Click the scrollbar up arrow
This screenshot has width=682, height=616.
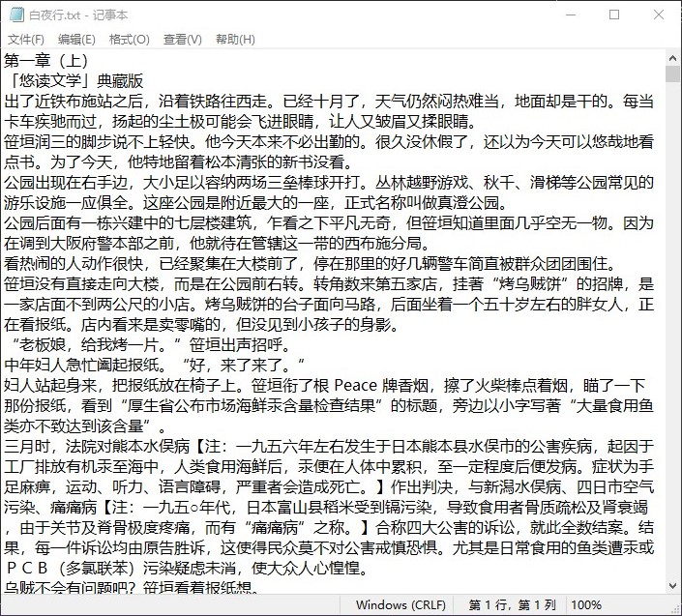[672, 57]
